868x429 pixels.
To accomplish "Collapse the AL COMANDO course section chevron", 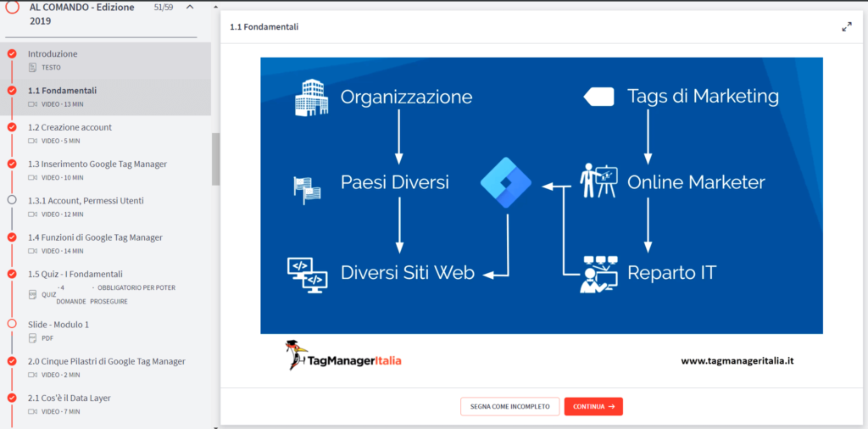I will (190, 7).
